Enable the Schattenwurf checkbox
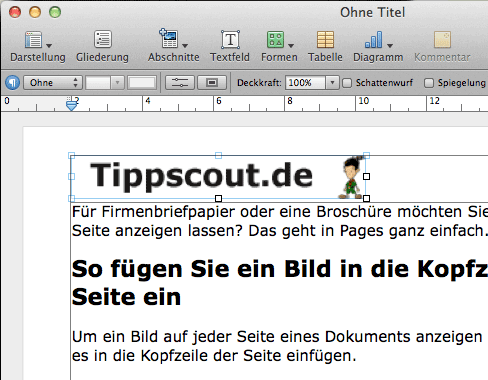The height and width of the screenshot is (380, 488). click(347, 83)
